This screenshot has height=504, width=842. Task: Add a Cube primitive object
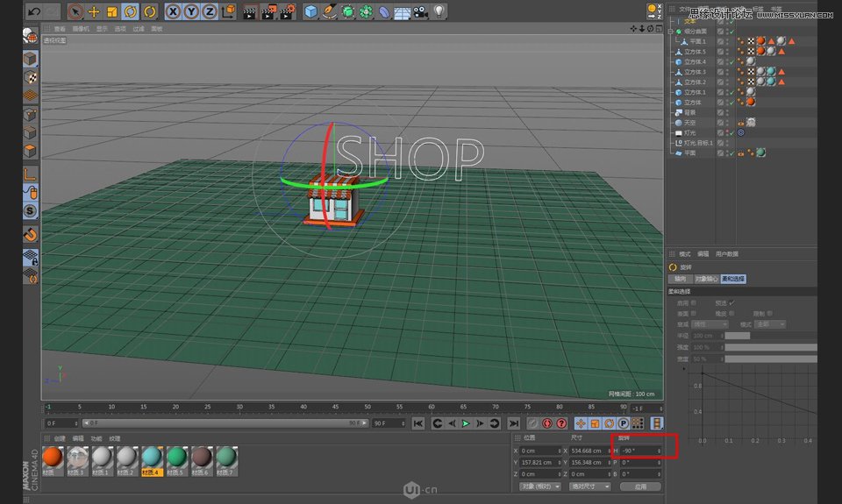tap(310, 11)
